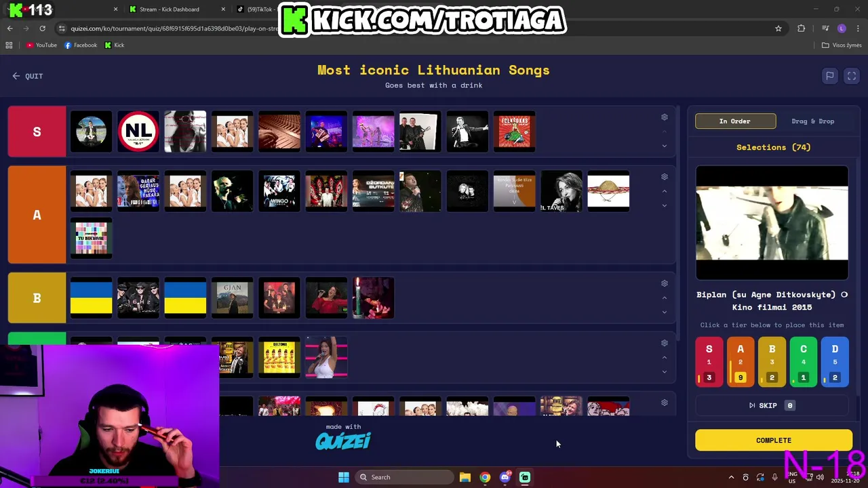The image size is (868, 488).
Task: Open settings gear for the B tier
Action: 665,283
